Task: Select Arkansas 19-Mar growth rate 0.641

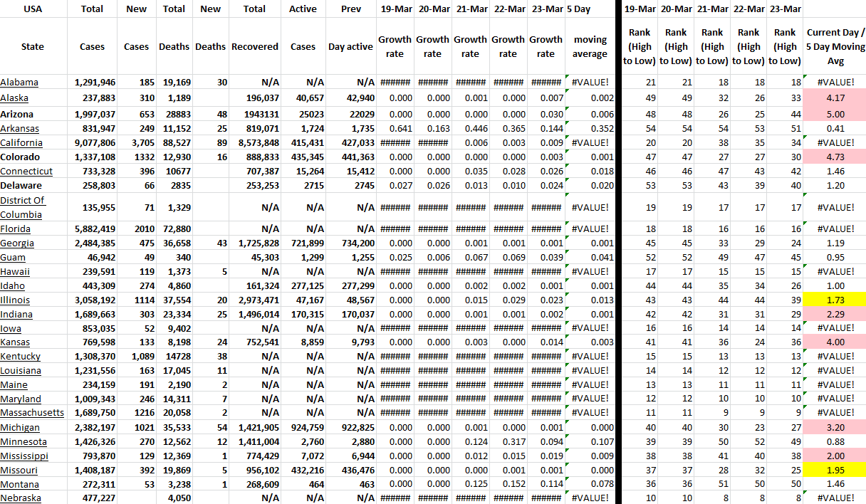Action: [394, 129]
